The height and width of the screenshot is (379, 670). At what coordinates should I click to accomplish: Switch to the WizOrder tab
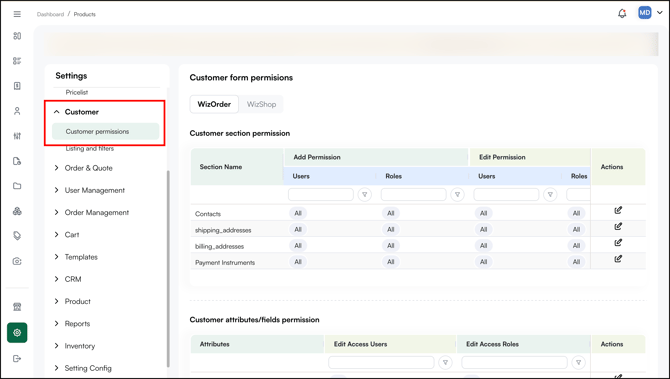(214, 104)
